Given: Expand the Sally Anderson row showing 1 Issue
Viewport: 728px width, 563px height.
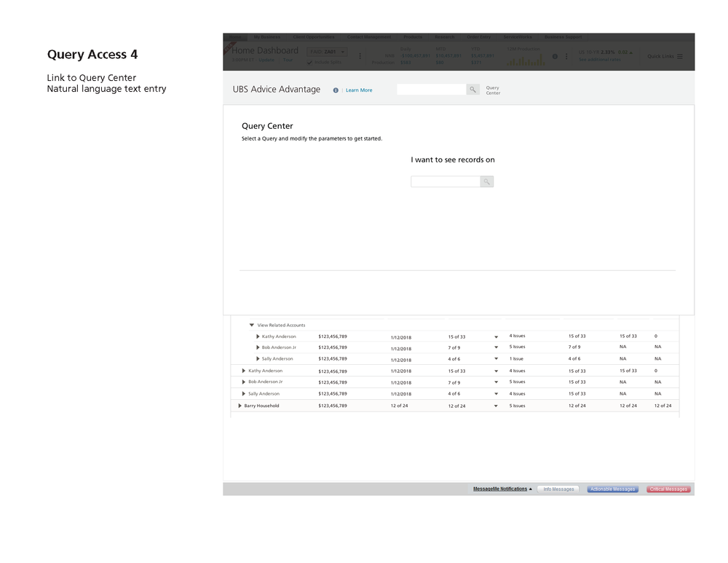Looking at the screenshot, I should point(258,358).
